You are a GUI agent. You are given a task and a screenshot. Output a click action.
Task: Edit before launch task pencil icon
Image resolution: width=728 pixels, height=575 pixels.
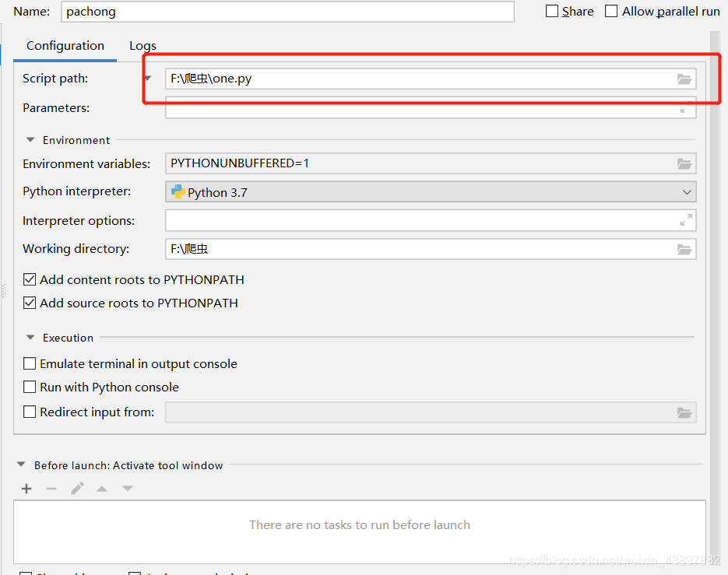(77, 488)
